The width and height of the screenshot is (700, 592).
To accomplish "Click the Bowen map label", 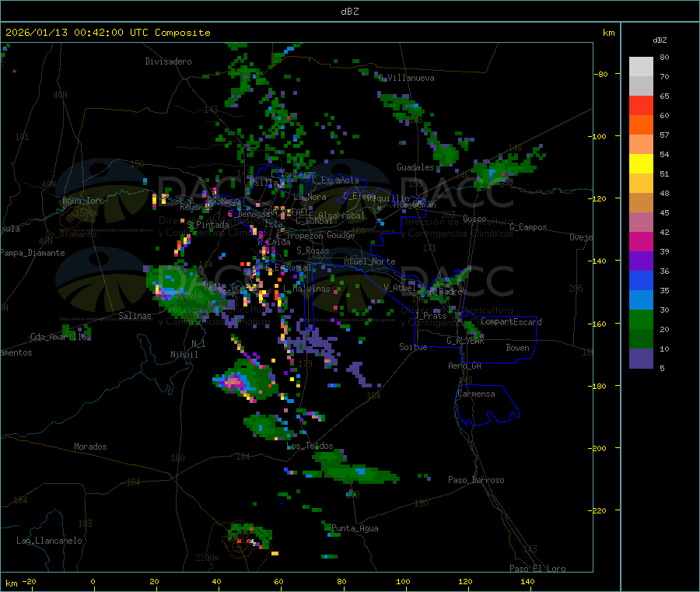I will (517, 348).
